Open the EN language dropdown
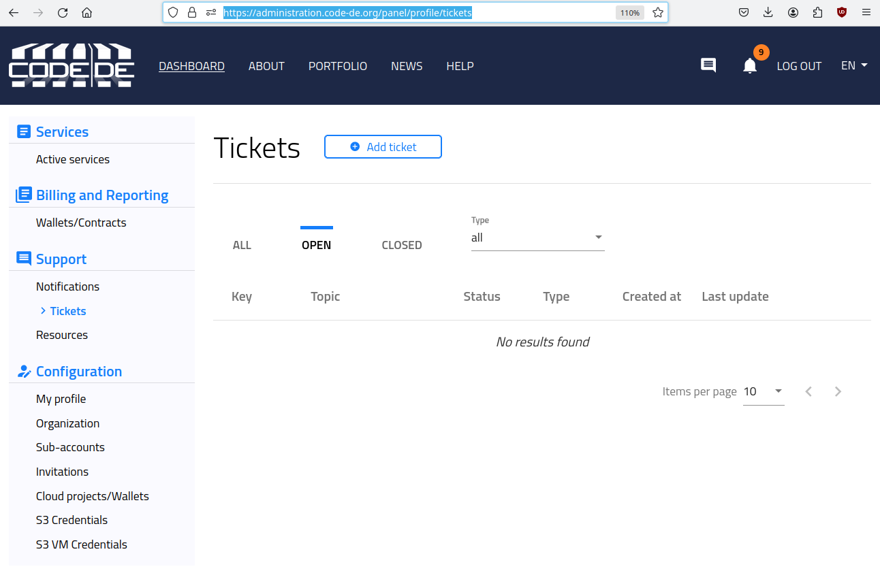The height and width of the screenshot is (588, 880). (x=854, y=65)
